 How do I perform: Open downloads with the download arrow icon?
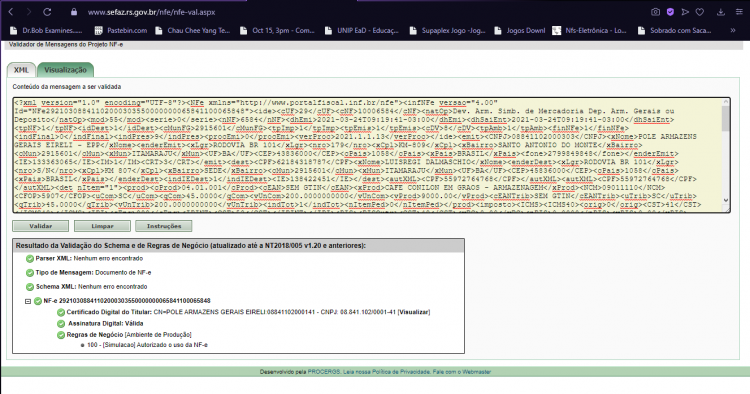tap(720, 12)
